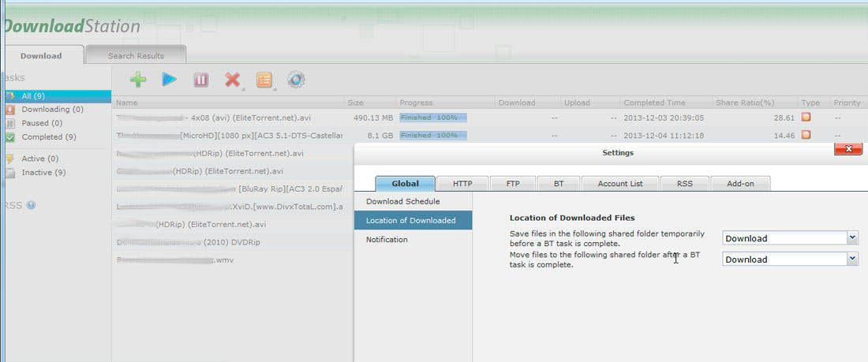The height and width of the screenshot is (362, 868).
Task: Select Download Schedule in settings sidebar
Action: tap(413, 201)
